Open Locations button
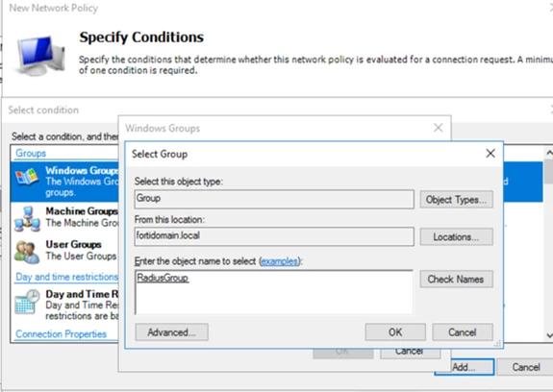The image size is (553, 392). coord(456,237)
